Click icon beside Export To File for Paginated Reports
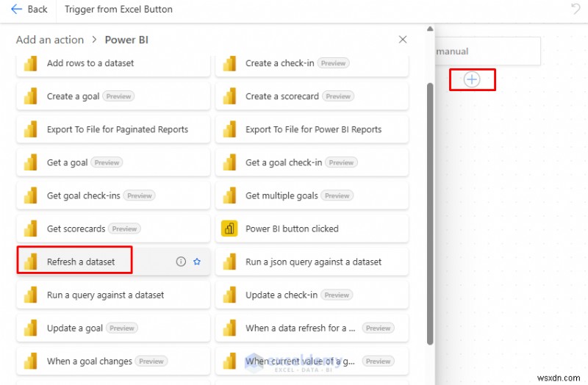This screenshot has height=385, width=588. pos(31,129)
